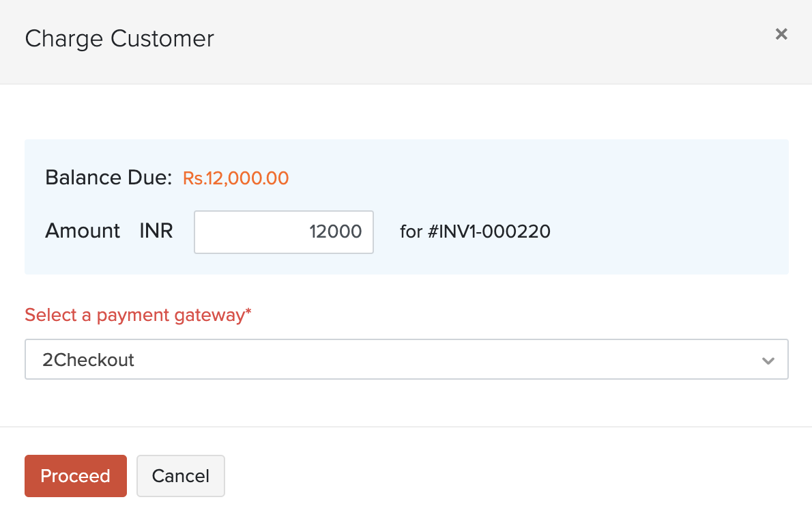The image size is (812, 519).
Task: Click the INR currency code
Action: click(156, 232)
